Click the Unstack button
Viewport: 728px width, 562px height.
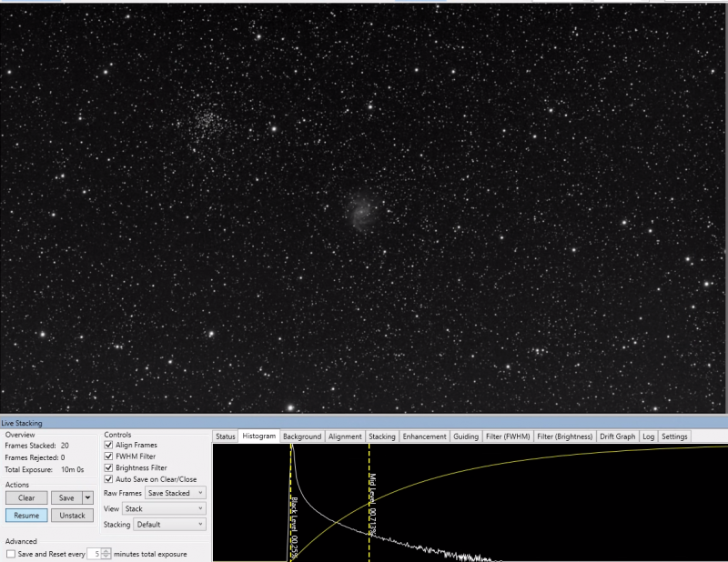point(72,516)
